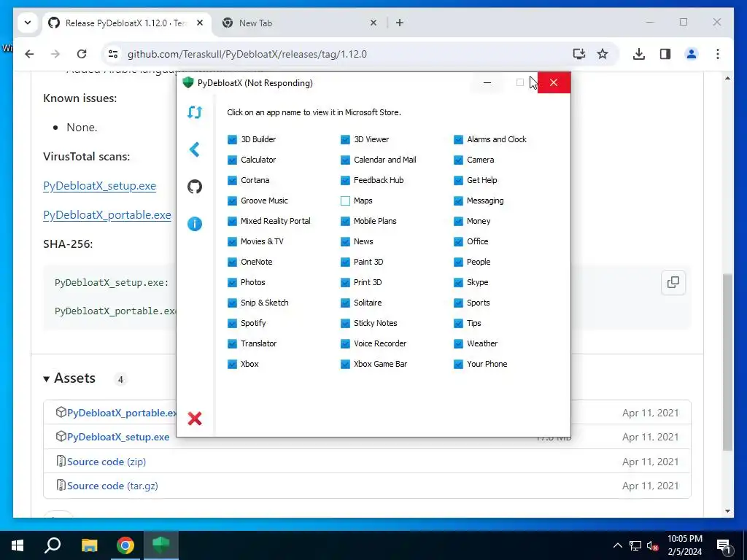Uncheck the 3D Builder checkbox
Image resolution: width=747 pixels, height=560 pixels.
(x=232, y=139)
